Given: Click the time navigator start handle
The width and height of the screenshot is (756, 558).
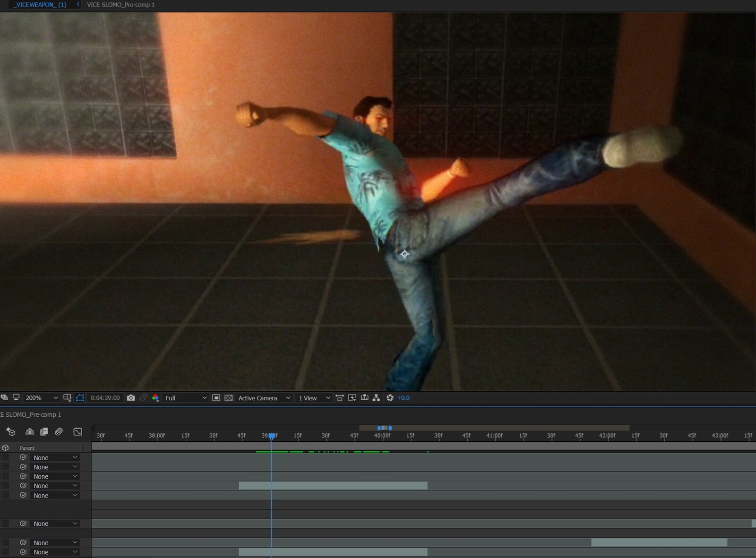Looking at the screenshot, I should pyautogui.click(x=379, y=428).
